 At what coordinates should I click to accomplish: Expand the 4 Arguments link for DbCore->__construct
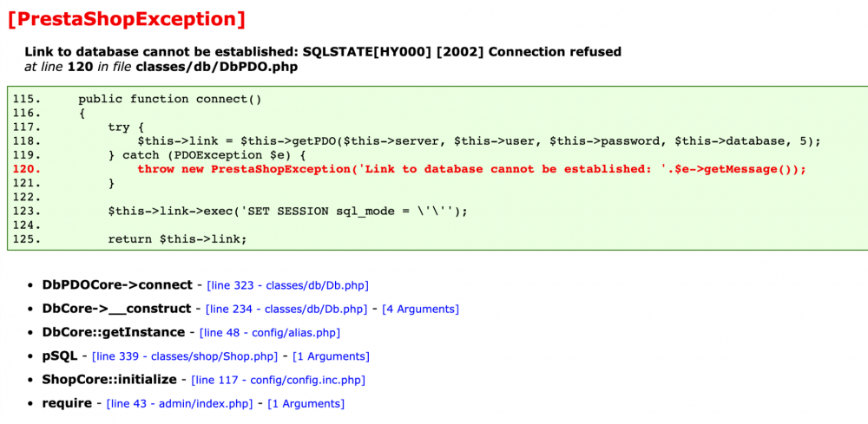421,309
